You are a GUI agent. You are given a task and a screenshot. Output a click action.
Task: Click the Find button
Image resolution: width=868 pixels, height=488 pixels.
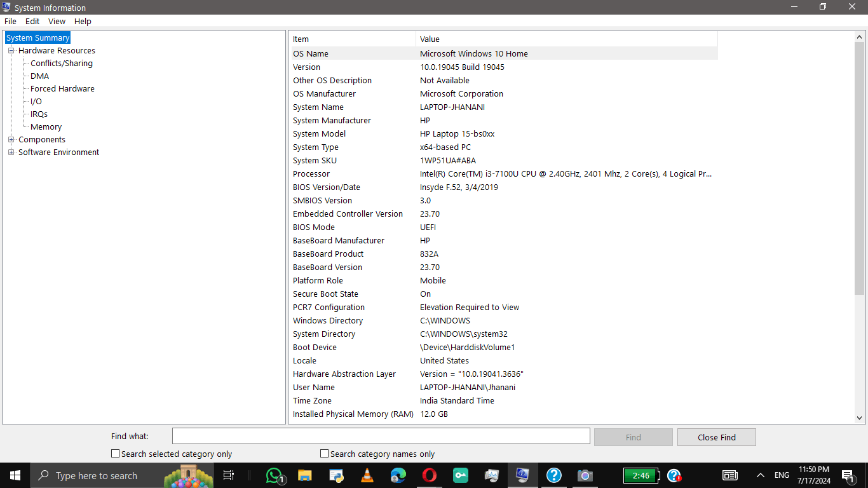pos(633,437)
